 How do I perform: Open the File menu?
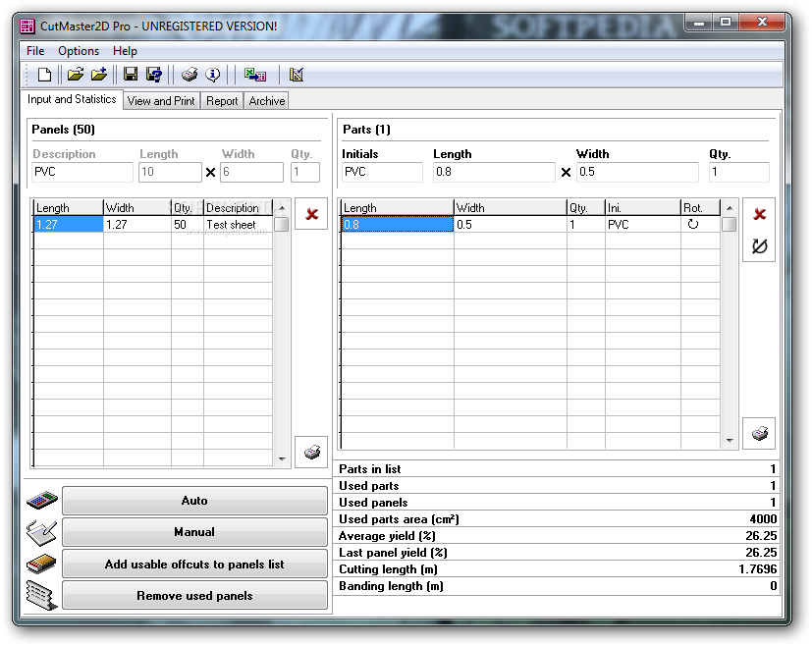(35, 51)
